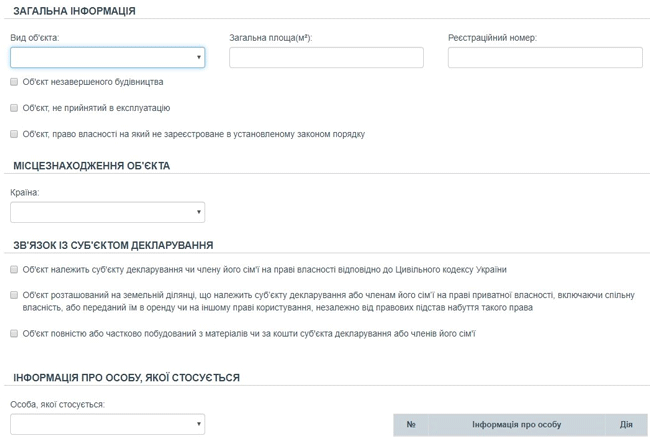This screenshot has height=445, width=650.
Task: Click the "Країна:" field label
Action: tap(25, 192)
